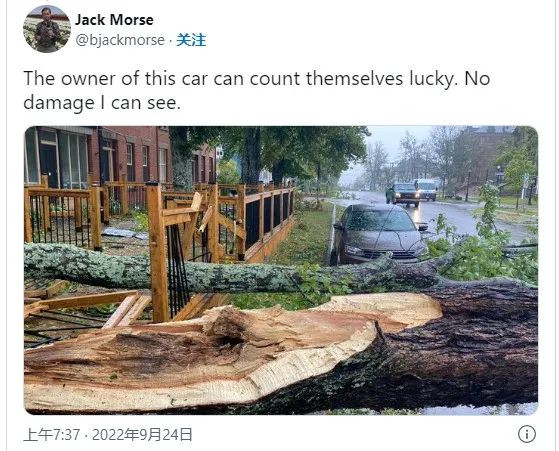
Task: Open Jack Morse's profile avatar
Action: tap(47, 29)
